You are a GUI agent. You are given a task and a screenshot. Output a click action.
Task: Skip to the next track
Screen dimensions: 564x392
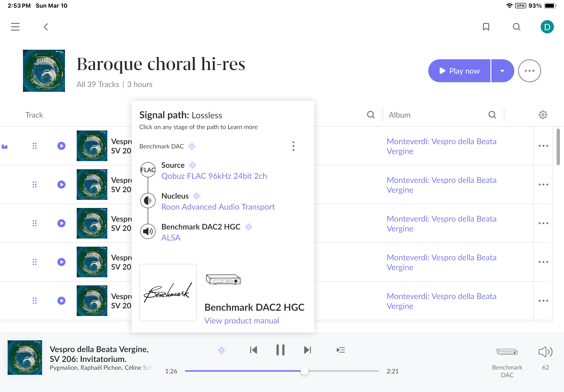tap(307, 350)
